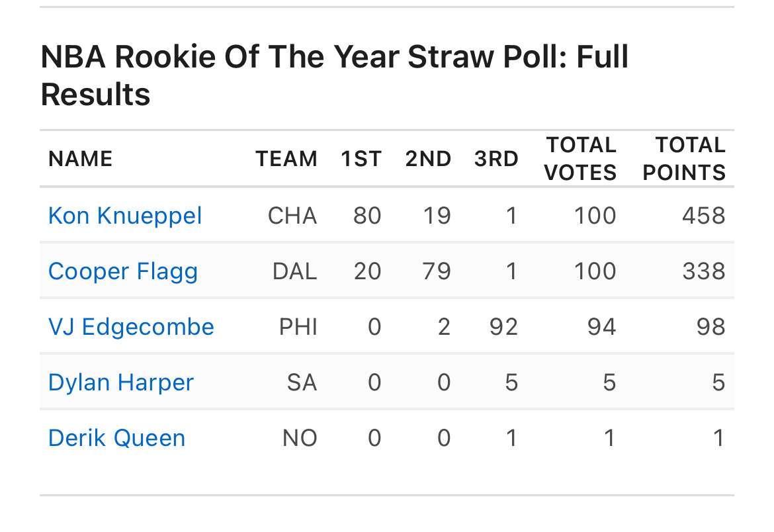Click the TEAM column header
Screen dimensions: 774x532
point(286,159)
